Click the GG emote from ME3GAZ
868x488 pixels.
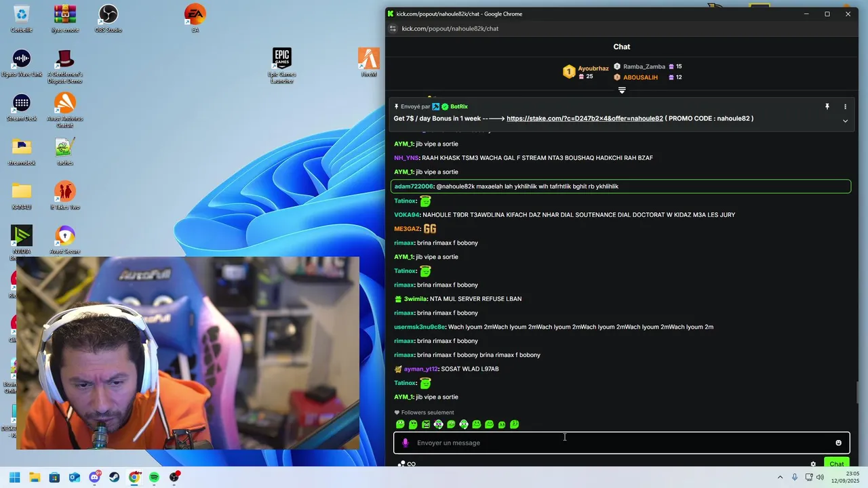point(430,229)
